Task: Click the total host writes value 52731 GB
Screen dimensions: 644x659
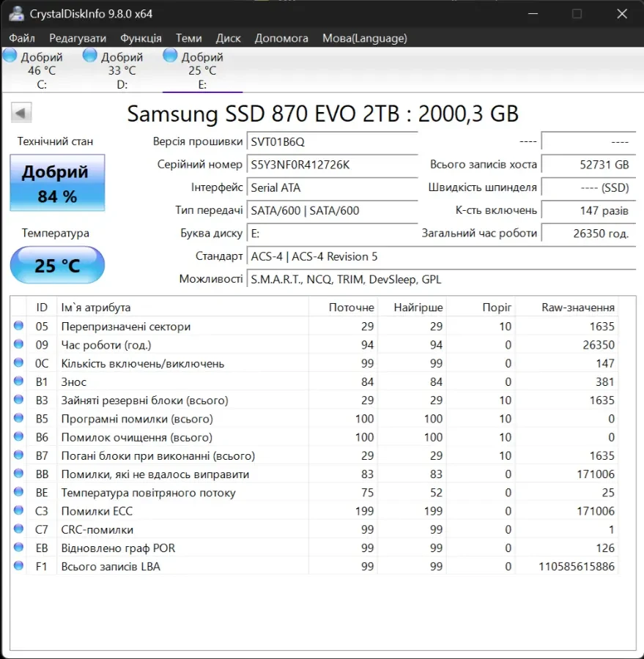Action: click(x=588, y=165)
